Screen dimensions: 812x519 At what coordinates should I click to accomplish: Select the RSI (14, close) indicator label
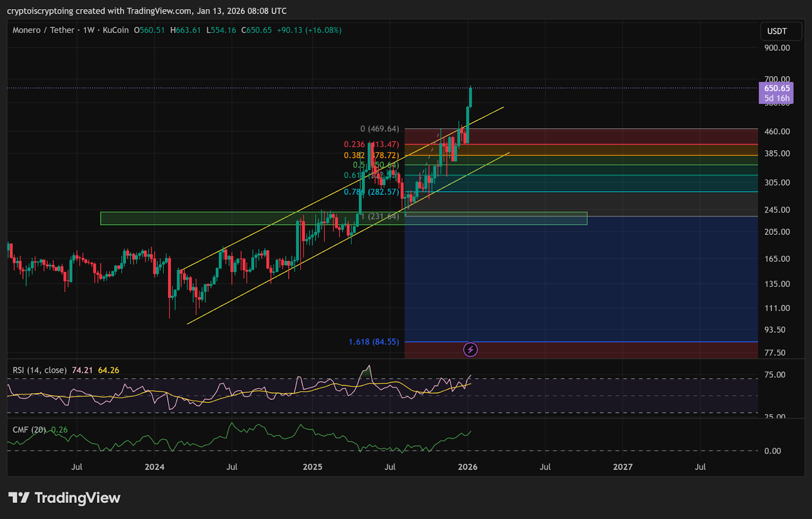coord(39,370)
